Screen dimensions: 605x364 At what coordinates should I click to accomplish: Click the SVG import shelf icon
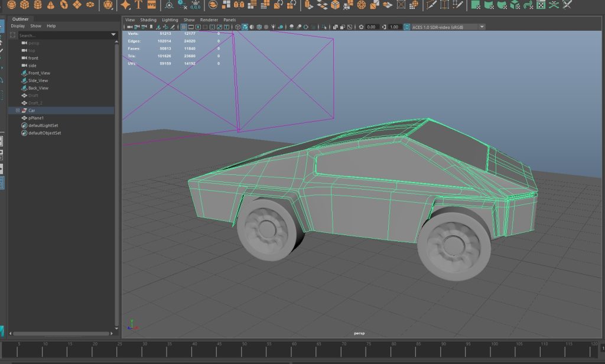[152, 5]
